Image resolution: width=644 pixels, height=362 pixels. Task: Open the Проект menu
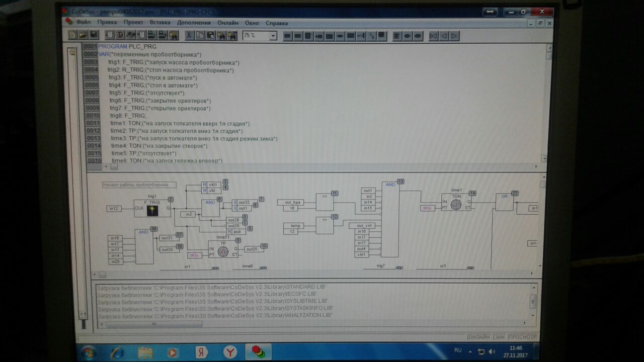(133, 23)
